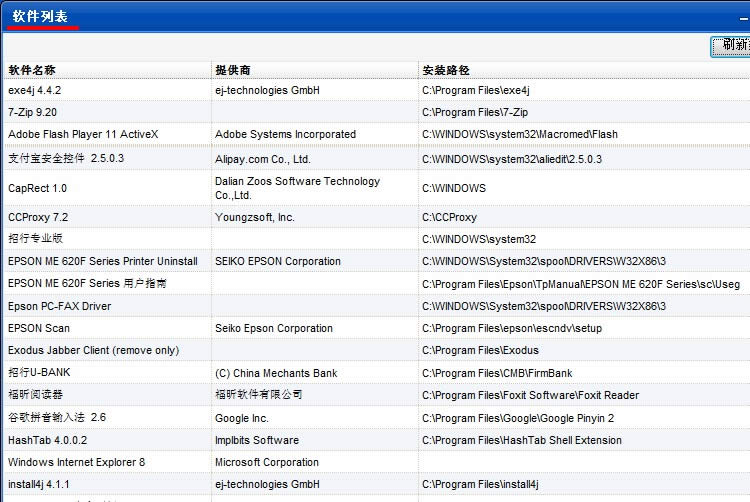750x502 pixels.
Task: Click the aliedit\2.5.0.3 install path
Action: (x=512, y=159)
